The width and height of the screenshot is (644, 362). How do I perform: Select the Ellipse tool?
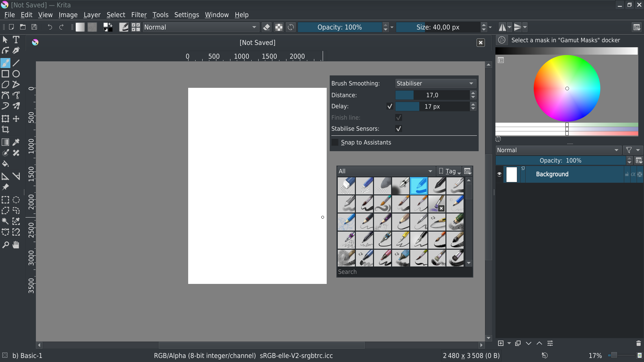16,74
